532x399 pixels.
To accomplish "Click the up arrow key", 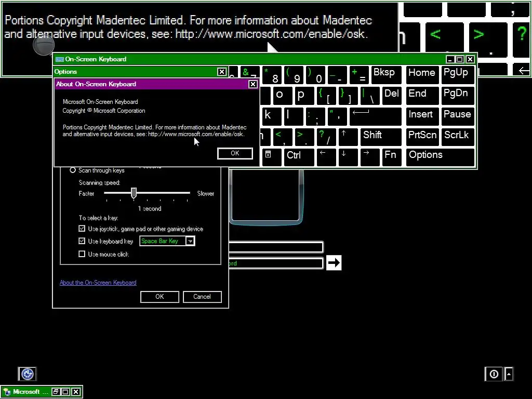I will (x=348, y=137).
